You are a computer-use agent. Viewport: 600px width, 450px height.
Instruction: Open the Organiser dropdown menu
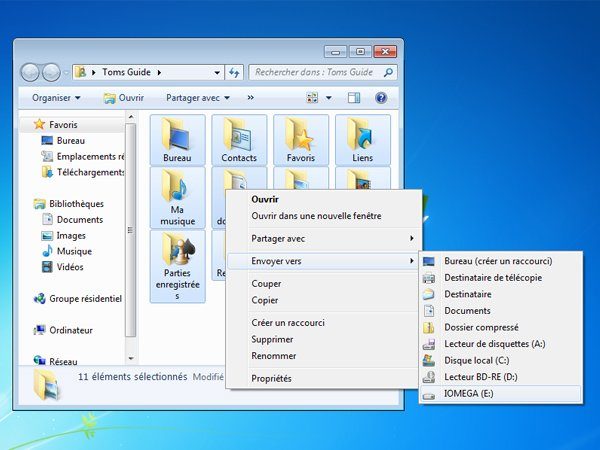point(56,98)
